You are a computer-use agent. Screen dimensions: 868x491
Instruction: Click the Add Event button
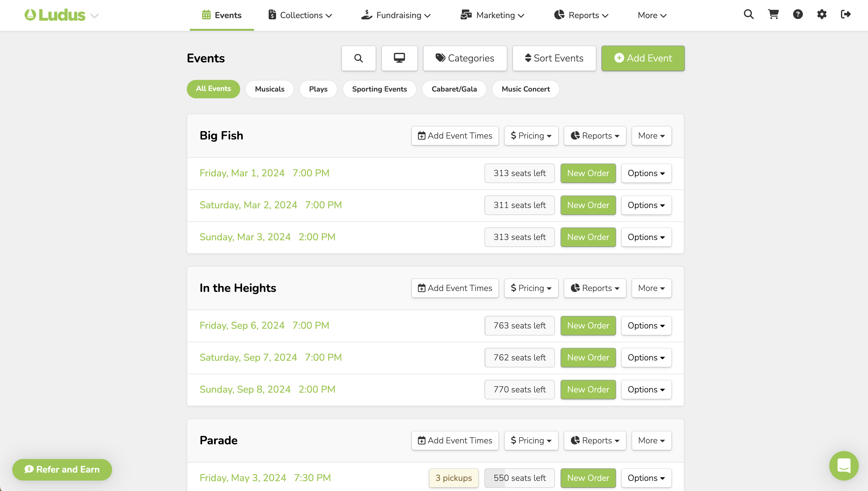coord(643,58)
